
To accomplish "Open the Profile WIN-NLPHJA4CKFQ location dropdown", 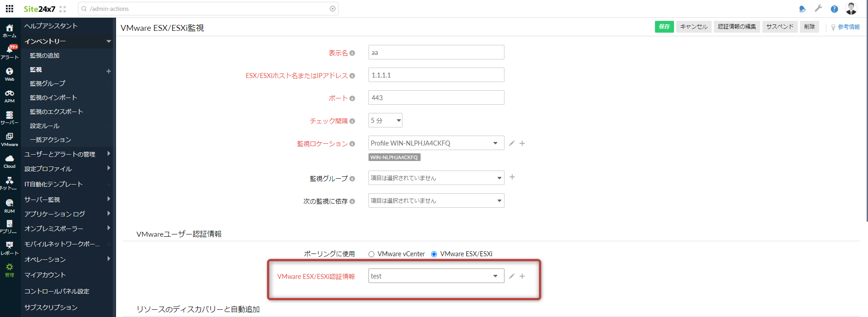I will [x=436, y=143].
